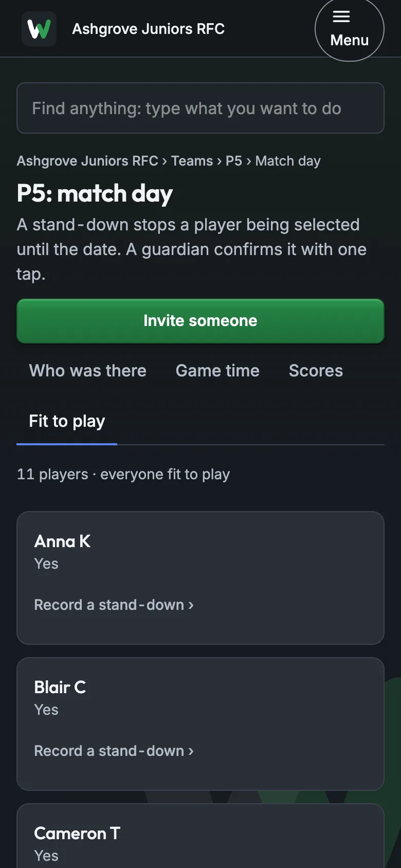The width and height of the screenshot is (401, 868).
Task: Switch to the Game time tab
Action: pos(217,371)
